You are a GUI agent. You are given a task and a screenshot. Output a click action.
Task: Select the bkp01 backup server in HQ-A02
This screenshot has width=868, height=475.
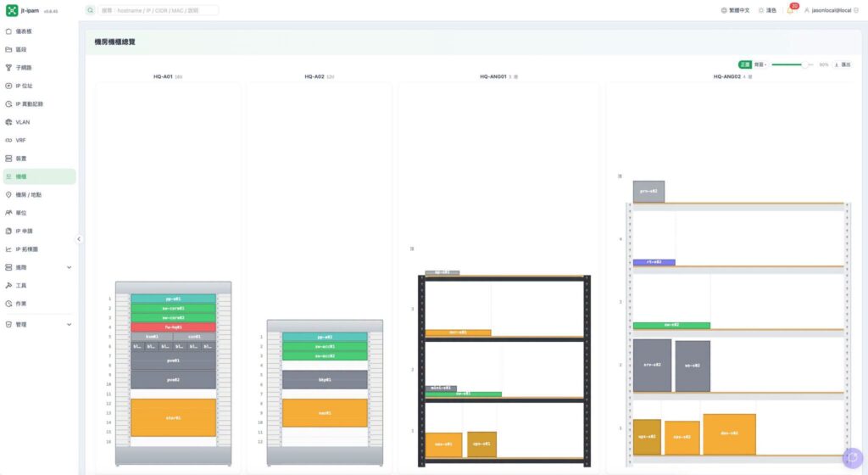click(325, 380)
